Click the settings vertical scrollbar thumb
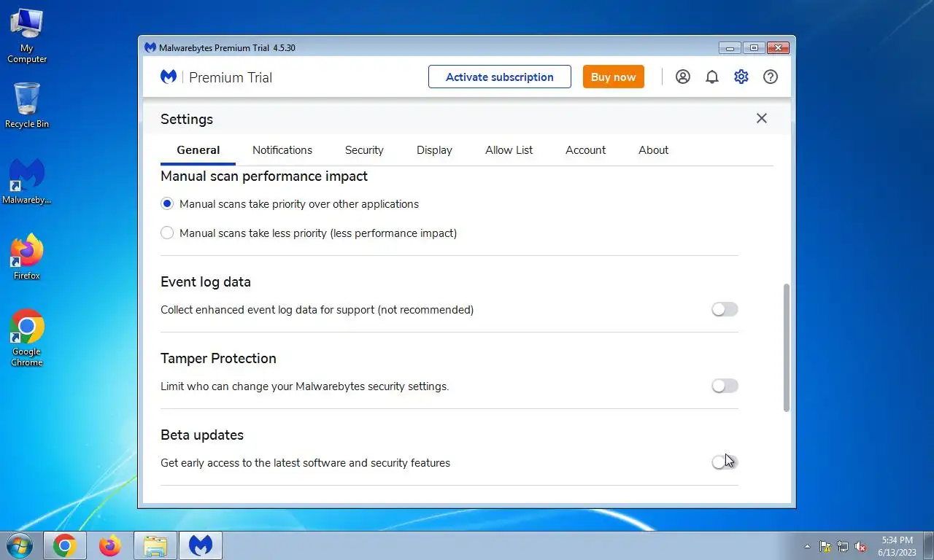The width and height of the screenshot is (934, 560). tap(787, 348)
